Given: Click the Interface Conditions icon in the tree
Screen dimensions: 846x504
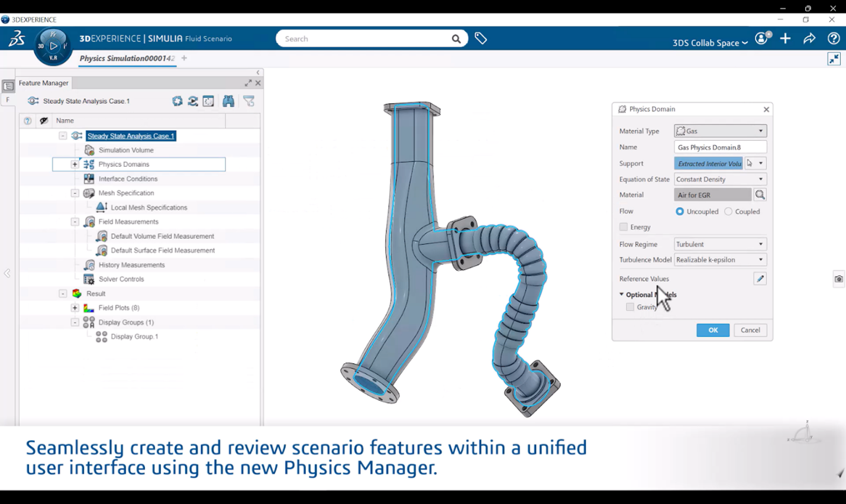Looking at the screenshot, I should pos(89,178).
